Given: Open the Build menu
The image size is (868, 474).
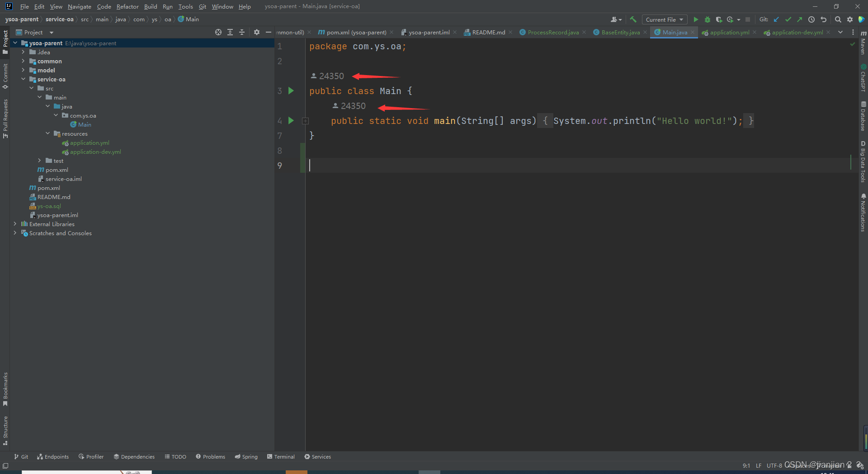Looking at the screenshot, I should point(151,6).
